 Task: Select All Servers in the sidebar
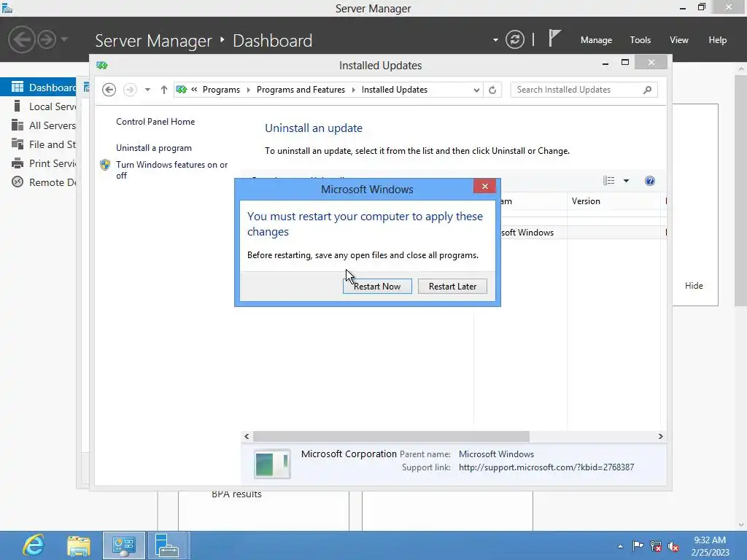click(x=38, y=125)
